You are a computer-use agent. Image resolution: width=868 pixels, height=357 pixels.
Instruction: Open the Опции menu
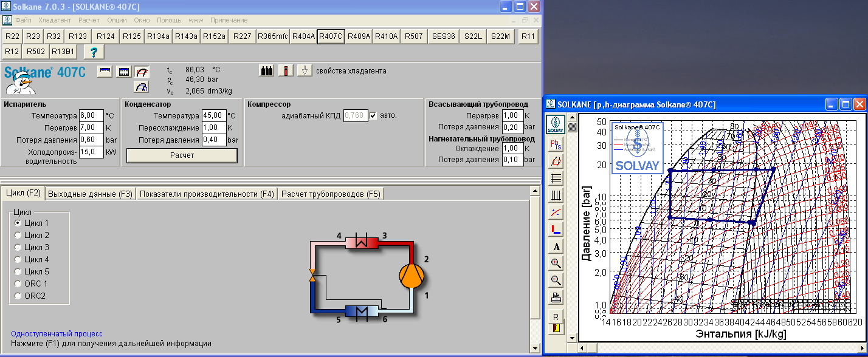117,20
